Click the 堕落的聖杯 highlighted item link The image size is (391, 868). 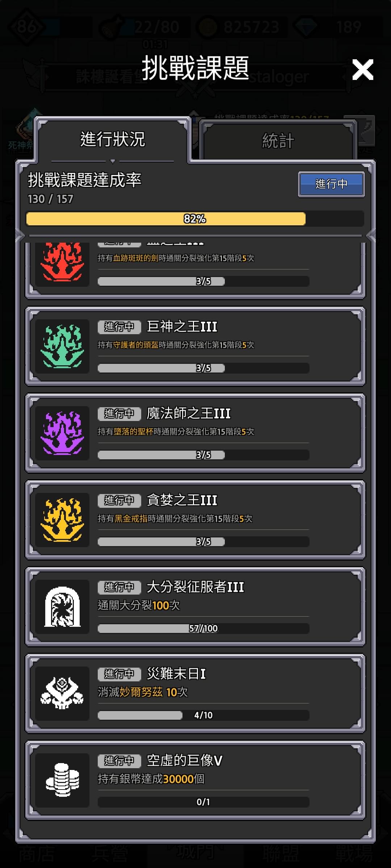pos(134,431)
